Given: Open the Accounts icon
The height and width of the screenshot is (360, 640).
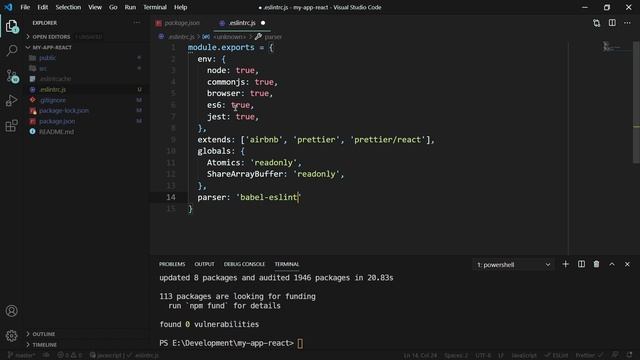Looking at the screenshot, I should [x=11, y=311].
